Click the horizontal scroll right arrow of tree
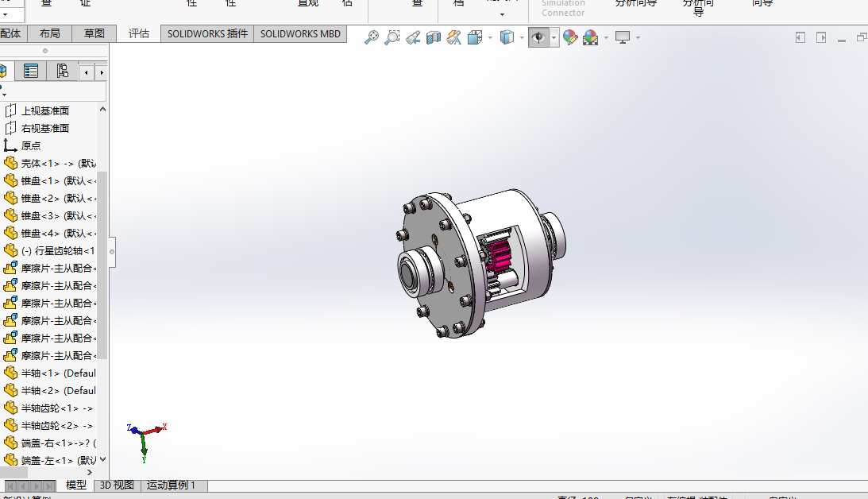The height and width of the screenshot is (499, 868). pos(90,473)
